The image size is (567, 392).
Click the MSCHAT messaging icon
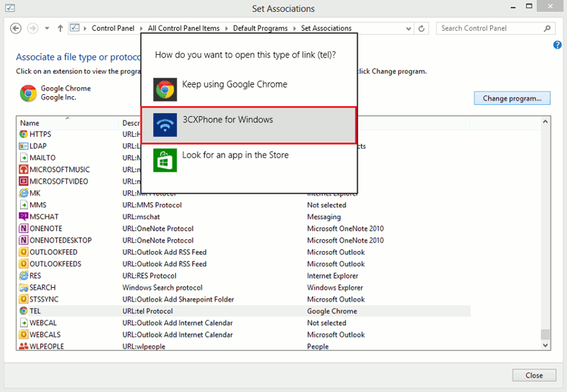point(23,216)
